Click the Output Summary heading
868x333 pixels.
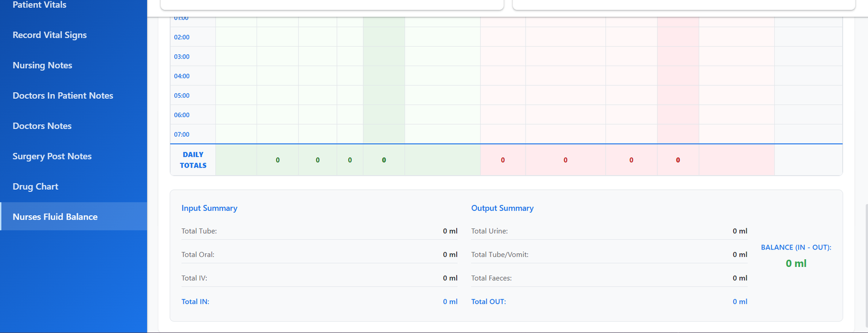(x=502, y=208)
